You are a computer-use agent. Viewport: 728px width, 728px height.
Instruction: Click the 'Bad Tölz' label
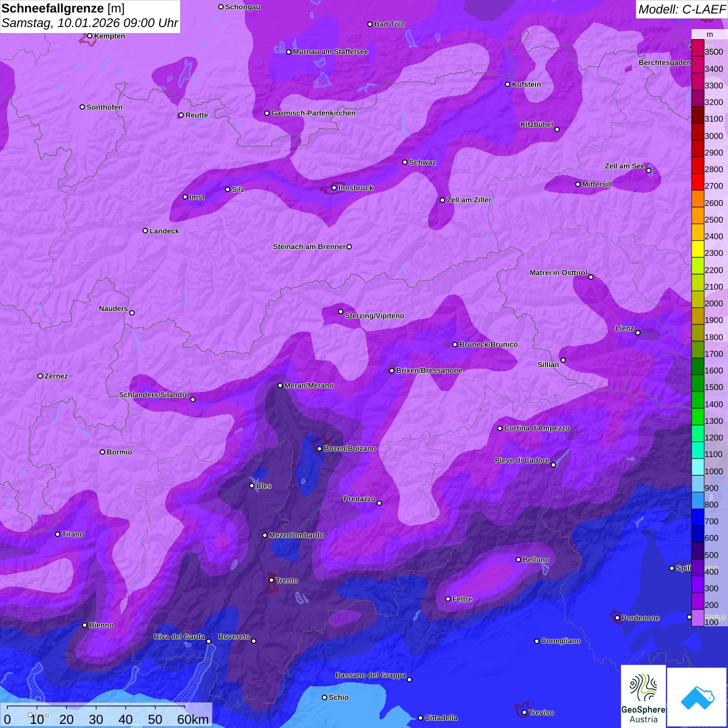click(x=389, y=24)
